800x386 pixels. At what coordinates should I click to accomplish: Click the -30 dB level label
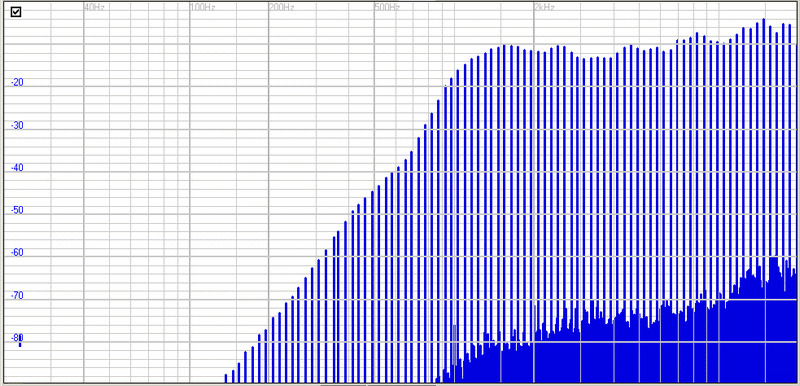tap(17, 125)
